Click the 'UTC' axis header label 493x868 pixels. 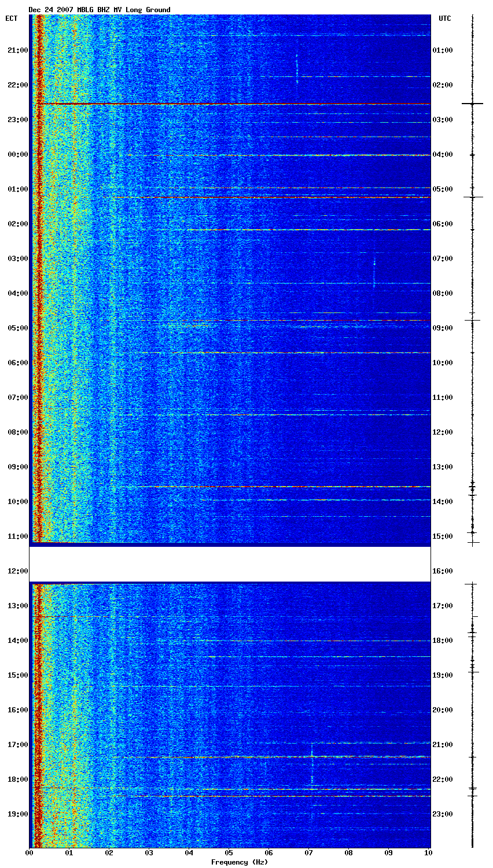[444, 19]
